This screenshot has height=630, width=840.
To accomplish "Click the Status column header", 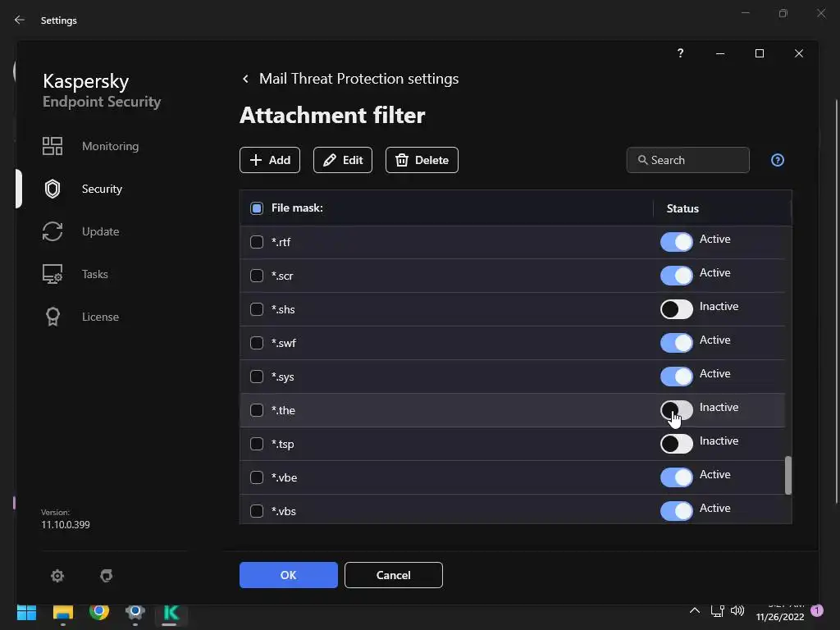I will click(682, 208).
